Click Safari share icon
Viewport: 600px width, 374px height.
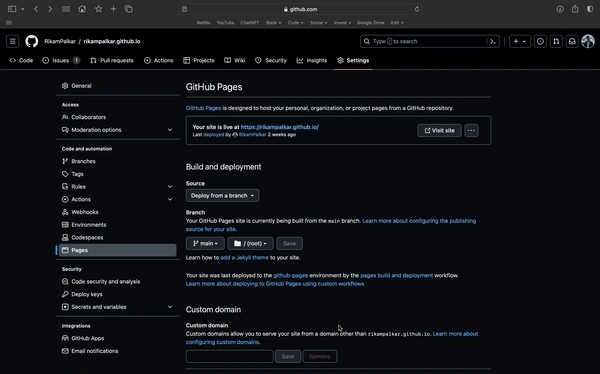[x=575, y=9]
